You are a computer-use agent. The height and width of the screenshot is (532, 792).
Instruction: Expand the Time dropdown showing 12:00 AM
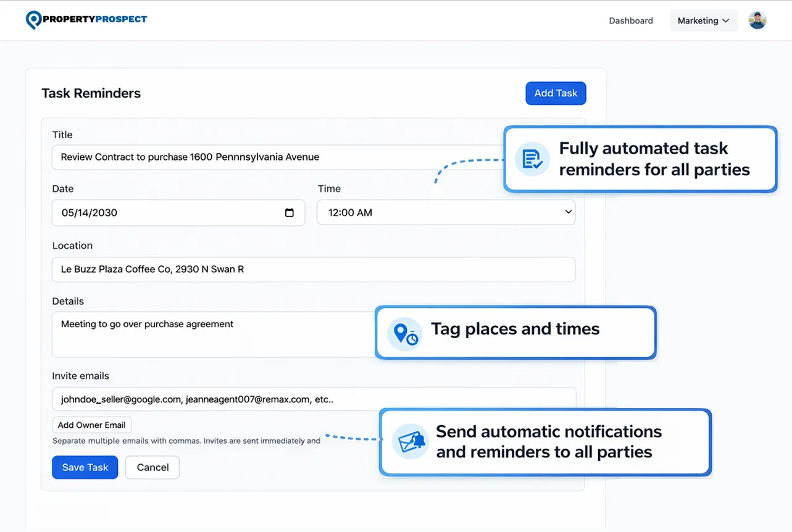[446, 212]
